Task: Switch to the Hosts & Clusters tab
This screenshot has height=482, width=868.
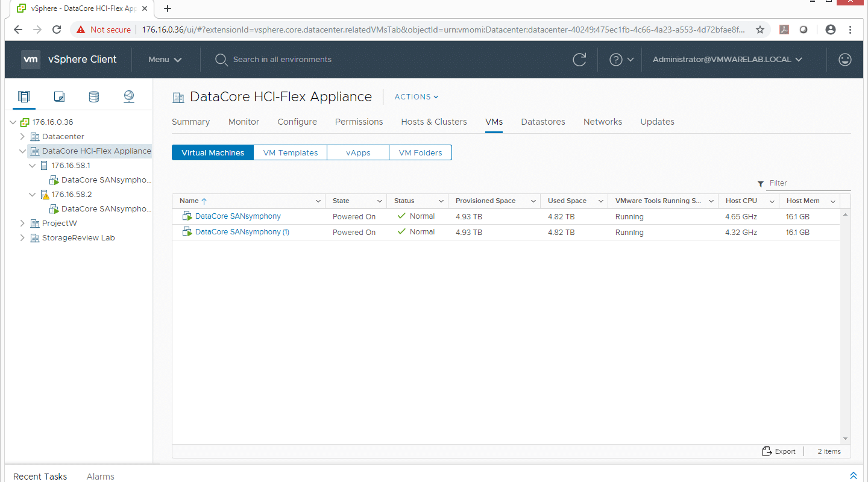Action: 434,122
